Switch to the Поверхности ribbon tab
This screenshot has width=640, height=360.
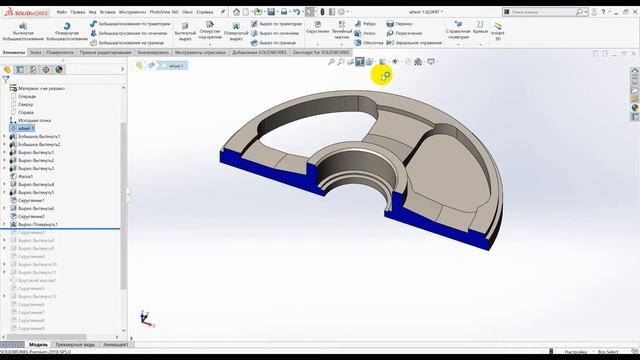60,52
